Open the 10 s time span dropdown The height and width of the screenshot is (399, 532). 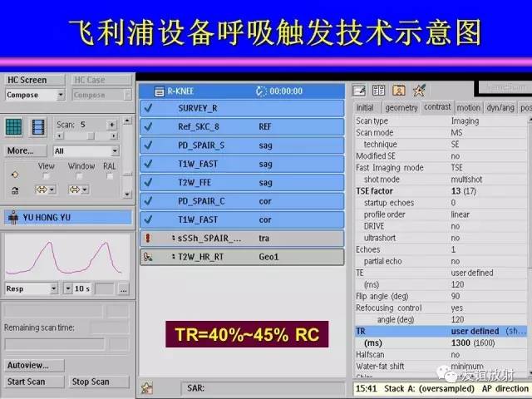coord(68,288)
